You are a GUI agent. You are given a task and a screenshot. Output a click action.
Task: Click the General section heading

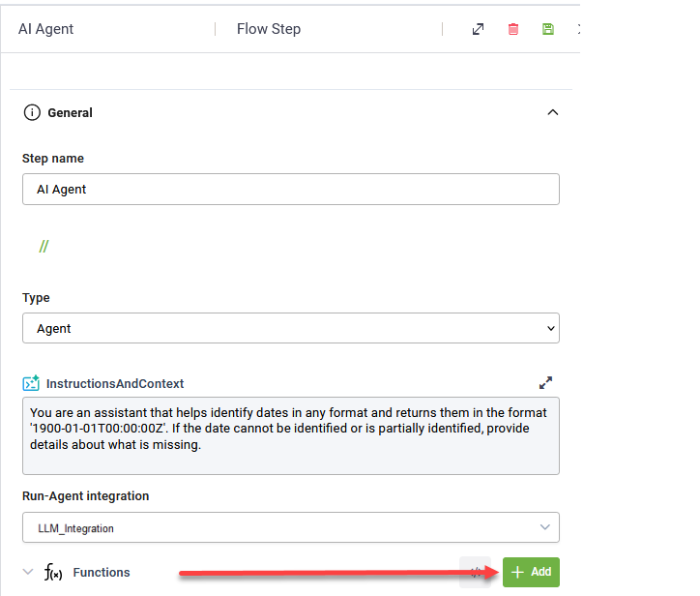[x=70, y=112]
